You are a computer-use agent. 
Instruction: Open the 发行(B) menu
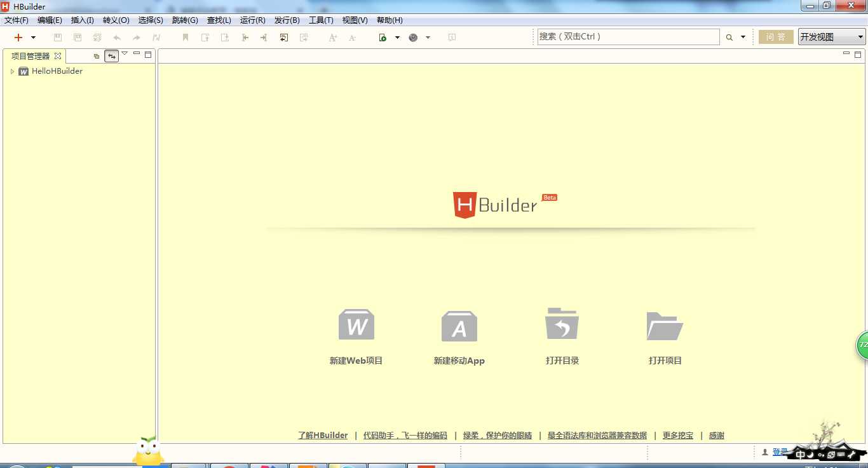[287, 20]
